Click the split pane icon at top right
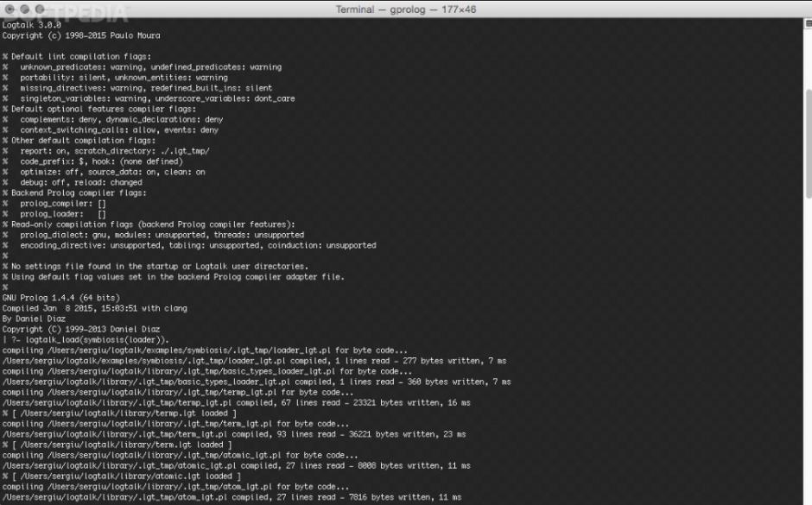 809,23
